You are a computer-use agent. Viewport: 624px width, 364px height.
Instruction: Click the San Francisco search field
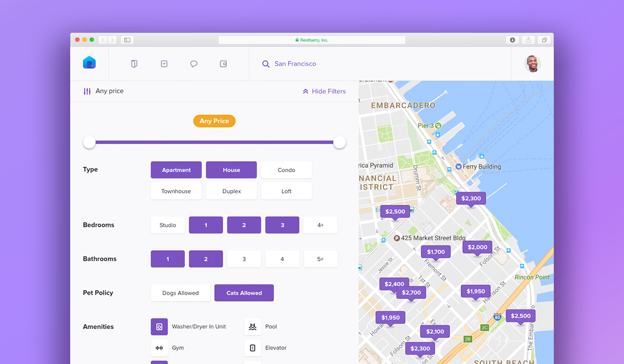295,64
